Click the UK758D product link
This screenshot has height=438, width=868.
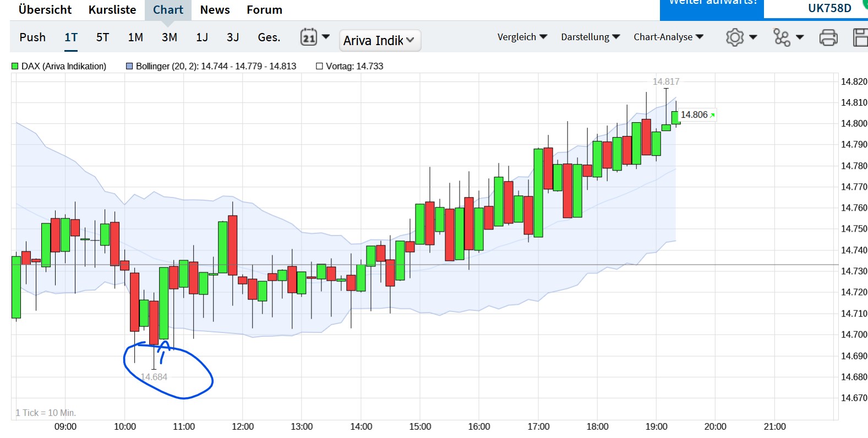tap(829, 8)
